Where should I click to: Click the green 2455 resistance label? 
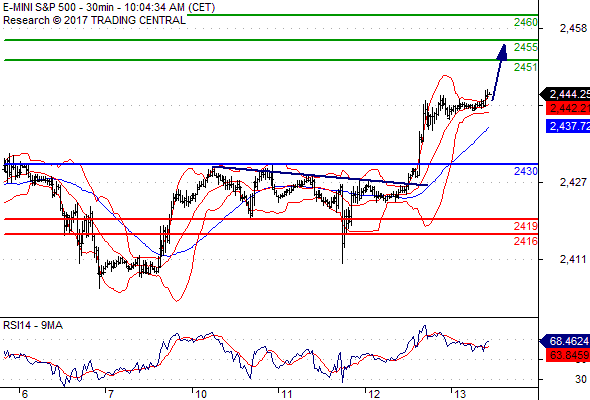tap(526, 47)
